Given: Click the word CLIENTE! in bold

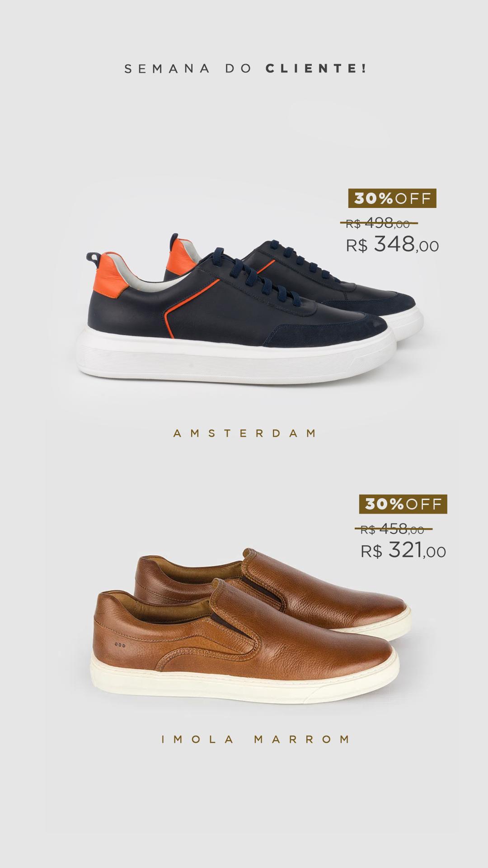Looking at the screenshot, I should (316, 69).
